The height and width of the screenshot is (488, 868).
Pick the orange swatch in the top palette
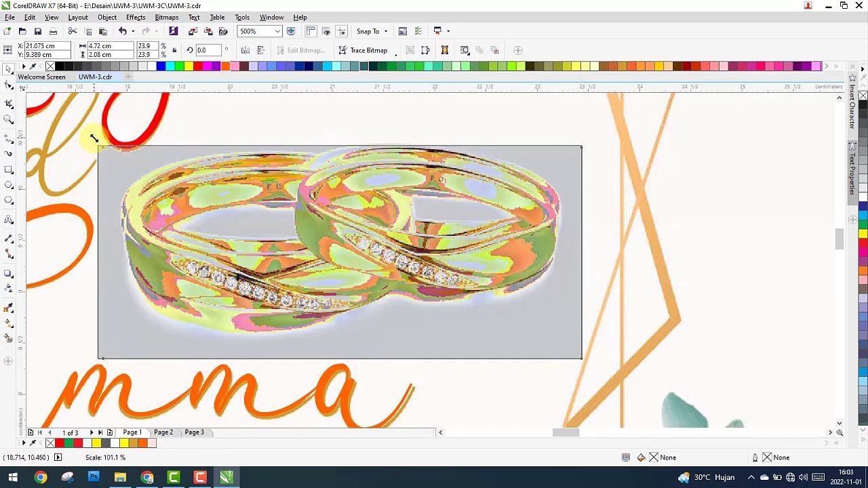pos(225,66)
